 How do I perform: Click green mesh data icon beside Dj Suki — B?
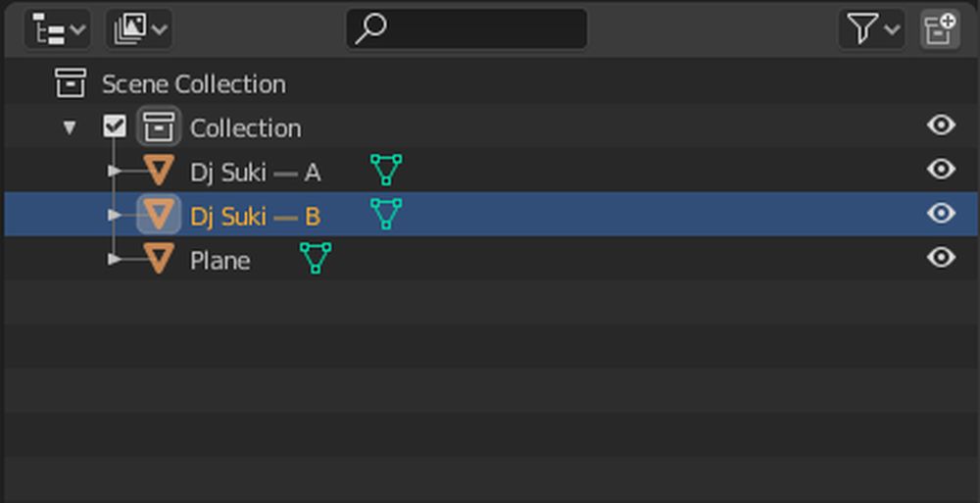(x=385, y=214)
